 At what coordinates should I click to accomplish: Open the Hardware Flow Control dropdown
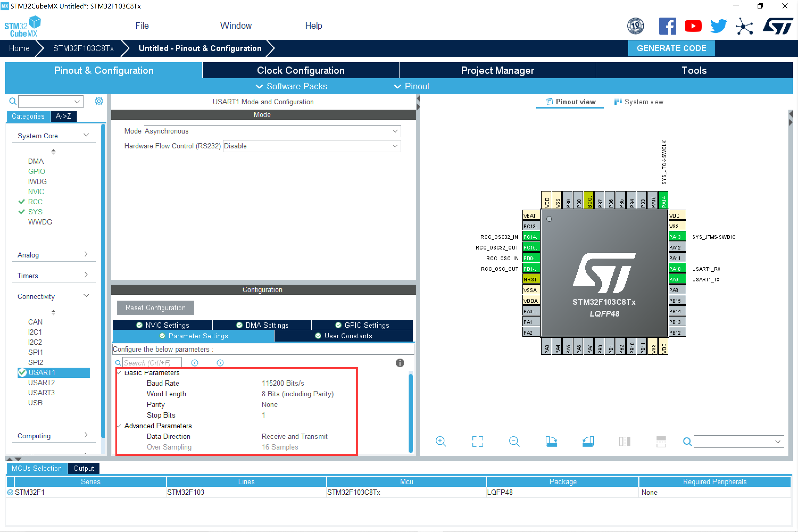point(394,146)
